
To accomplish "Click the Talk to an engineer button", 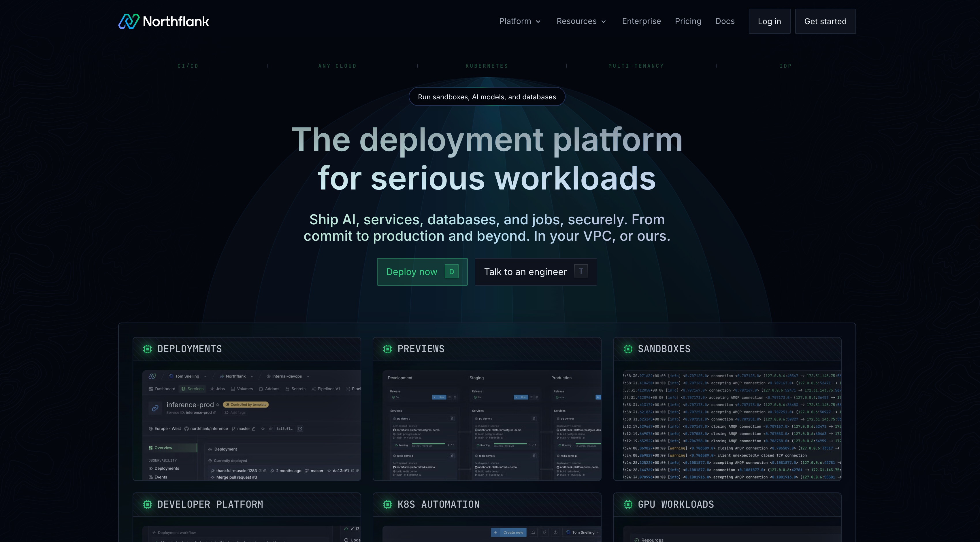I will click(x=536, y=272).
